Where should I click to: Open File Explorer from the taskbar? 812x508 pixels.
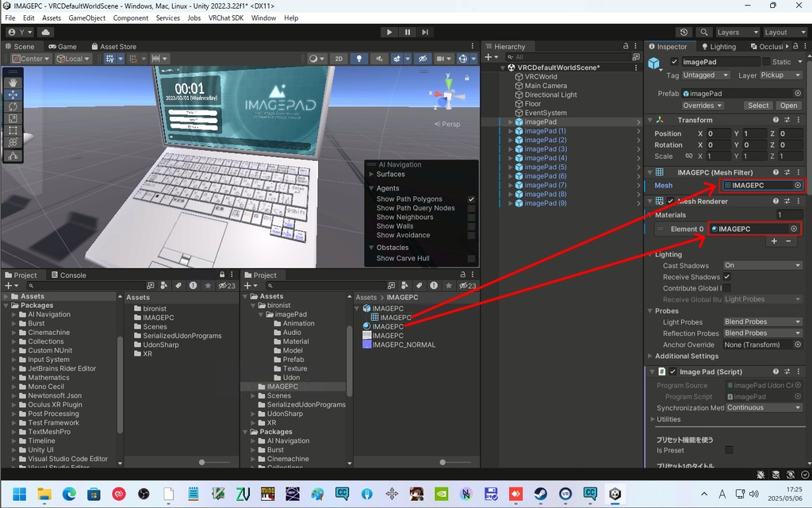44,494
